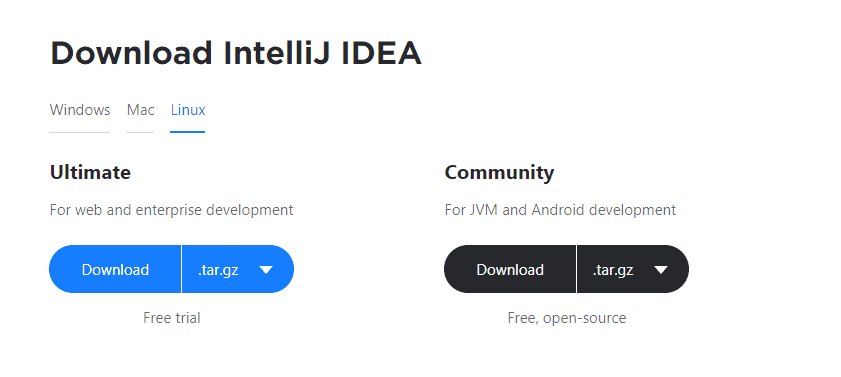Click the divider line inside the Ultimate button

(x=182, y=269)
